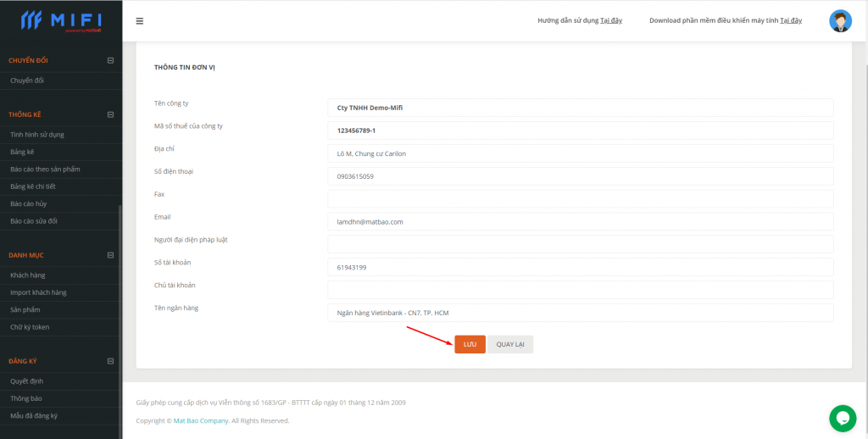Collapse the Chuyển đổi section
Viewport: 868px width, 439px height.
tap(110, 60)
